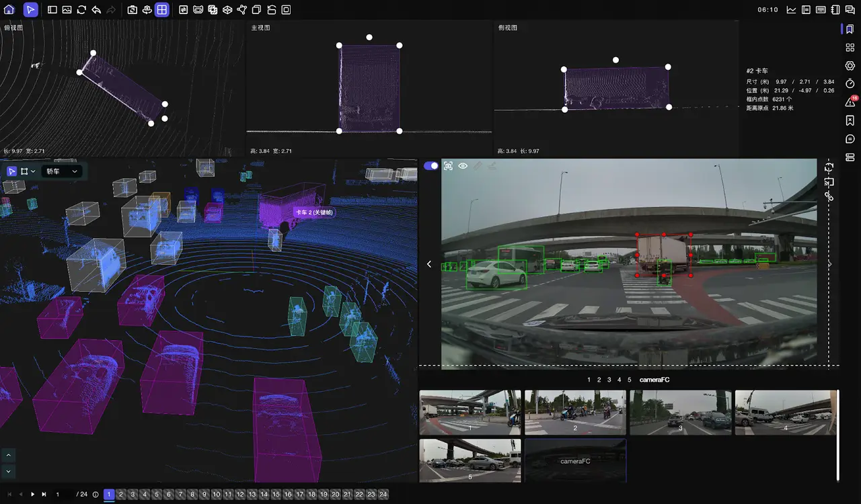Switch to camera tab 5

[x=630, y=380]
